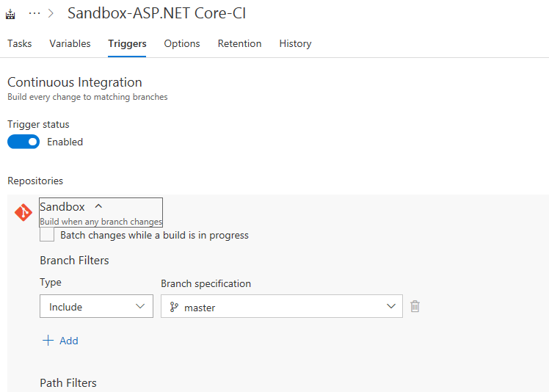The width and height of the screenshot is (549, 392).
Task: Switch to the Tasks tab
Action: pyautogui.click(x=20, y=43)
